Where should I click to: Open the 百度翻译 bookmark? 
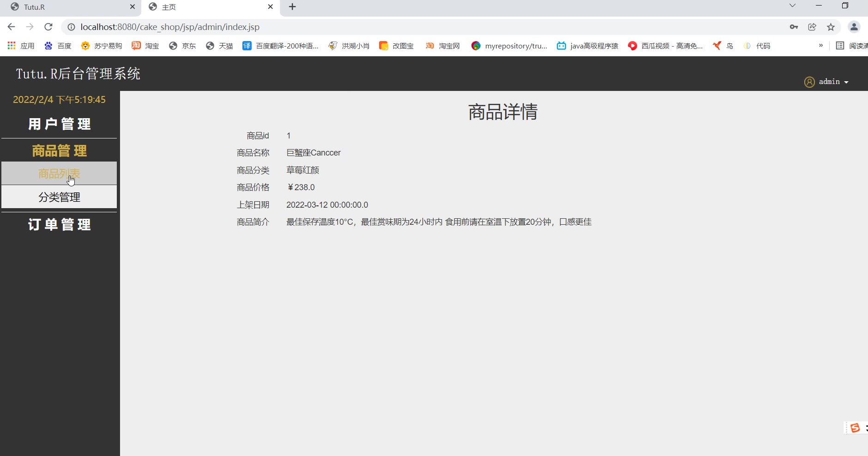281,46
